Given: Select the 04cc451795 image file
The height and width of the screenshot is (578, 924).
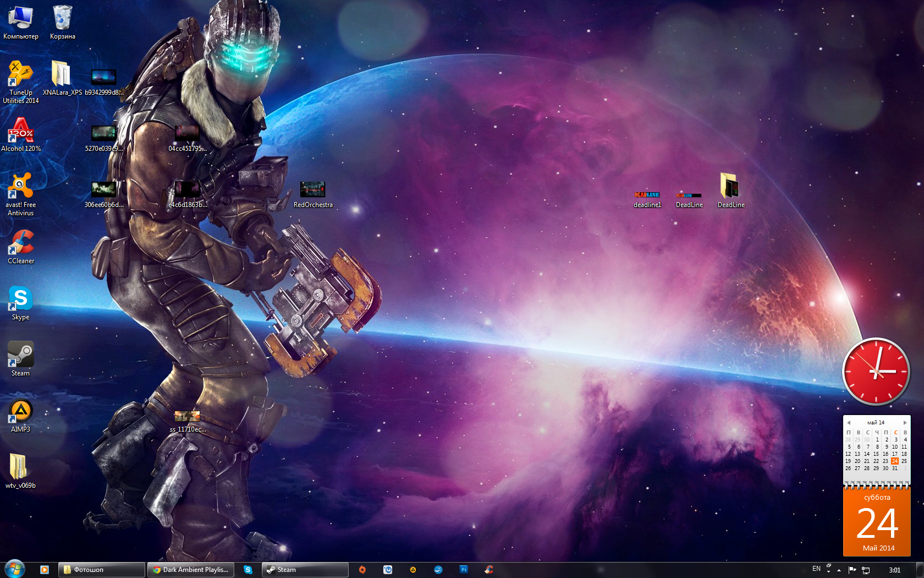Looking at the screenshot, I should pyautogui.click(x=188, y=138).
